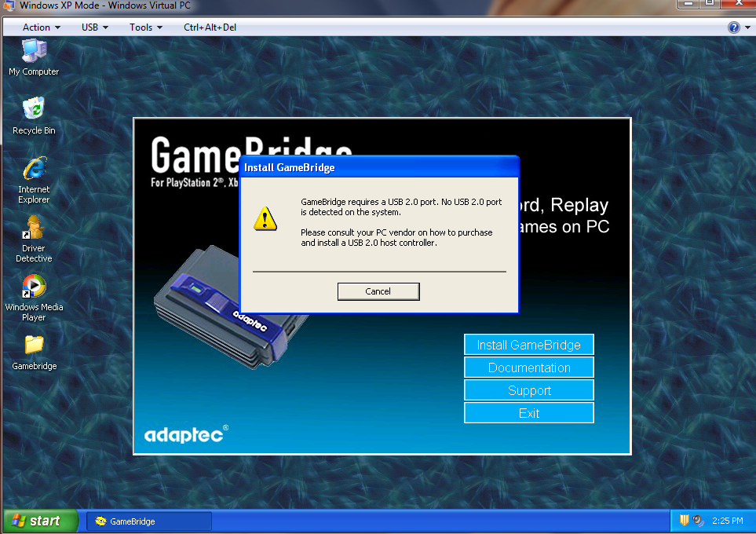The image size is (756, 534).
Task: Minimize the Windows Virtual PC window
Action: tap(688, 4)
